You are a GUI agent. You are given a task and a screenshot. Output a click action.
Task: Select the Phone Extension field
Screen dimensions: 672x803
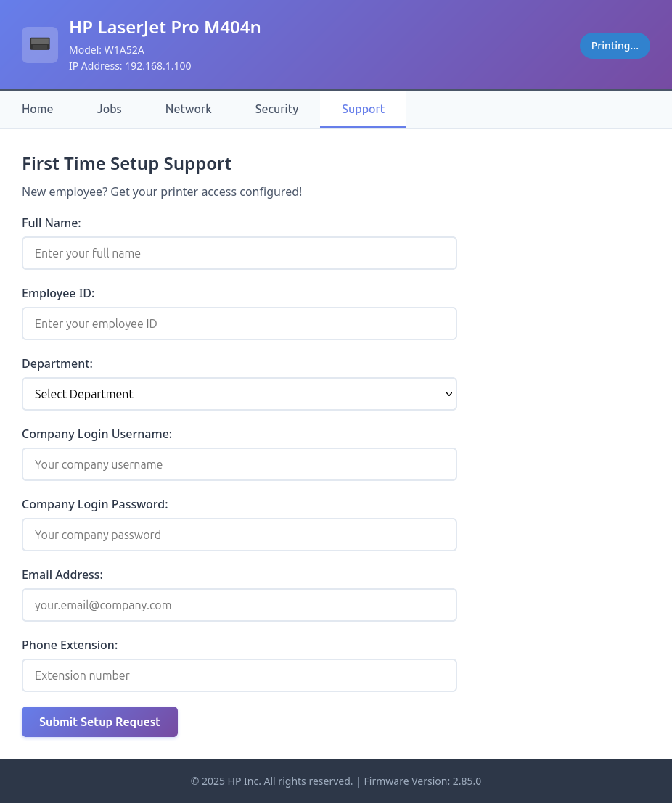[239, 675]
